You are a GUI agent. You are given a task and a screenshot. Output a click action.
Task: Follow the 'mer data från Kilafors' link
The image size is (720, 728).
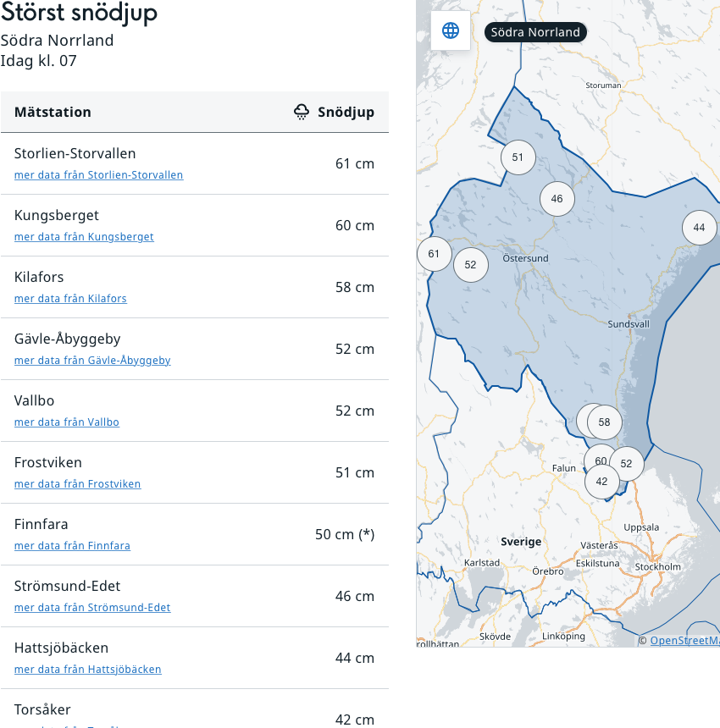pos(70,299)
